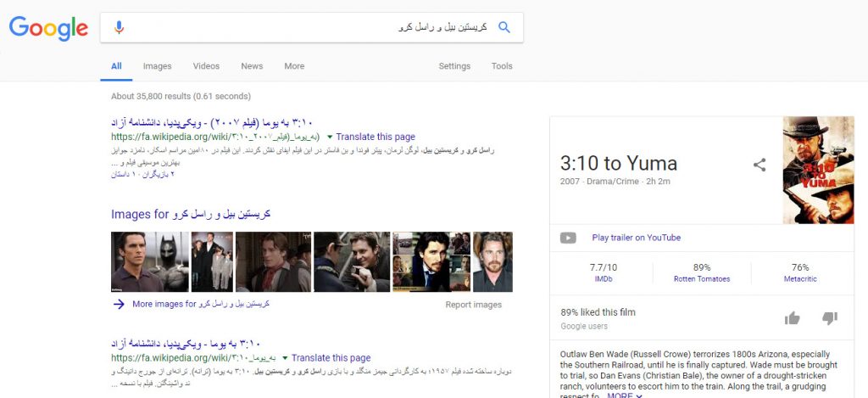The image size is (868, 398).
Task: Click Report images
Action: tap(473, 305)
